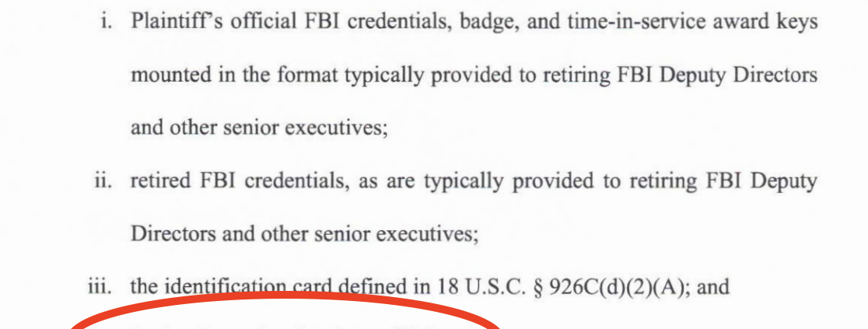Click the section symbol before 926C
The width and height of the screenshot is (868, 329).
(x=534, y=288)
